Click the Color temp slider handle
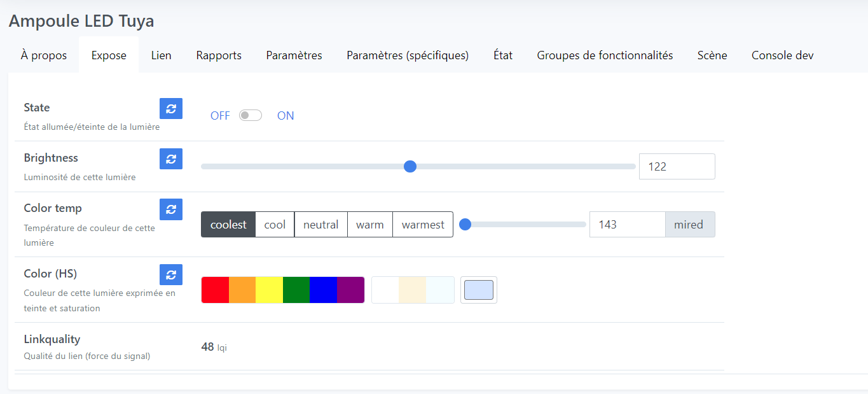Screen dimensions: 868x394 coord(465,224)
